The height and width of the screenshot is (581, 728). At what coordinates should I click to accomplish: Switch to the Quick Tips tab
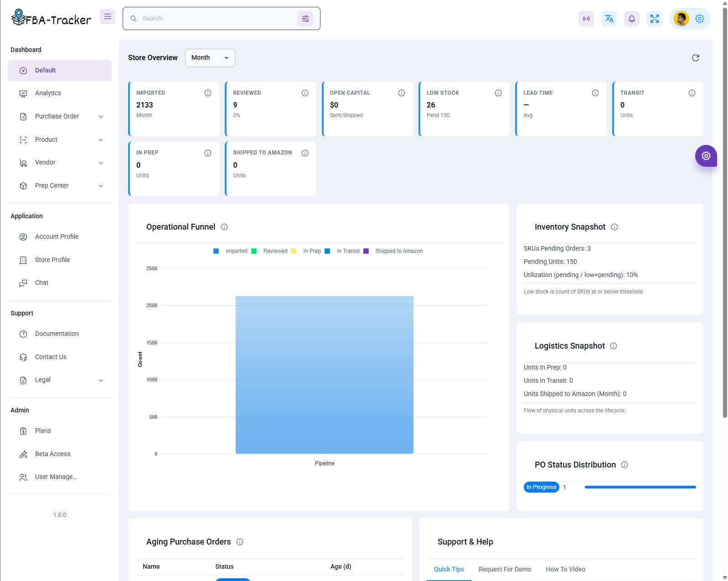[x=449, y=570]
